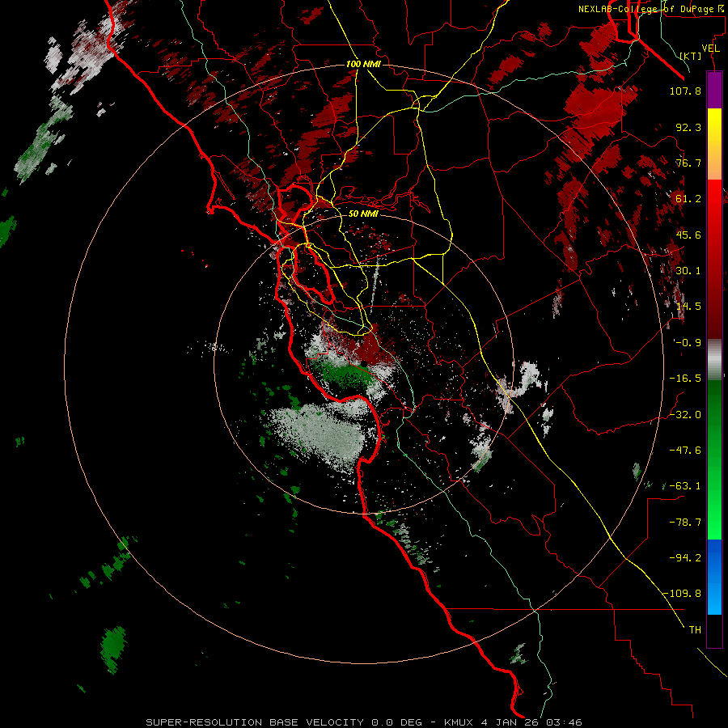Click the -16.5 value on velocity scale
This screenshot has width=728, height=728.
point(685,379)
